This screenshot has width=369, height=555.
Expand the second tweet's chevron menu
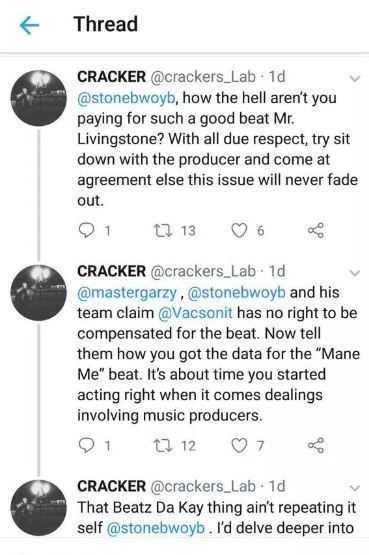click(354, 273)
